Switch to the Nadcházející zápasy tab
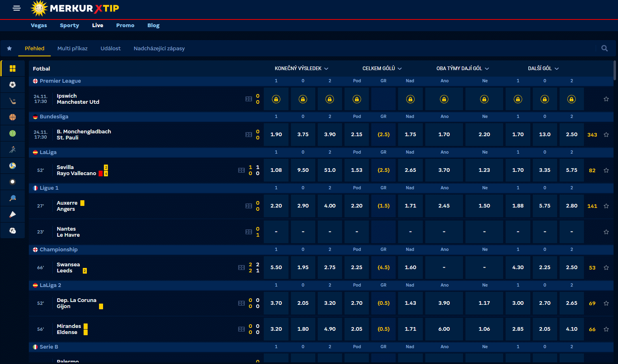The width and height of the screenshot is (618, 364). click(159, 48)
